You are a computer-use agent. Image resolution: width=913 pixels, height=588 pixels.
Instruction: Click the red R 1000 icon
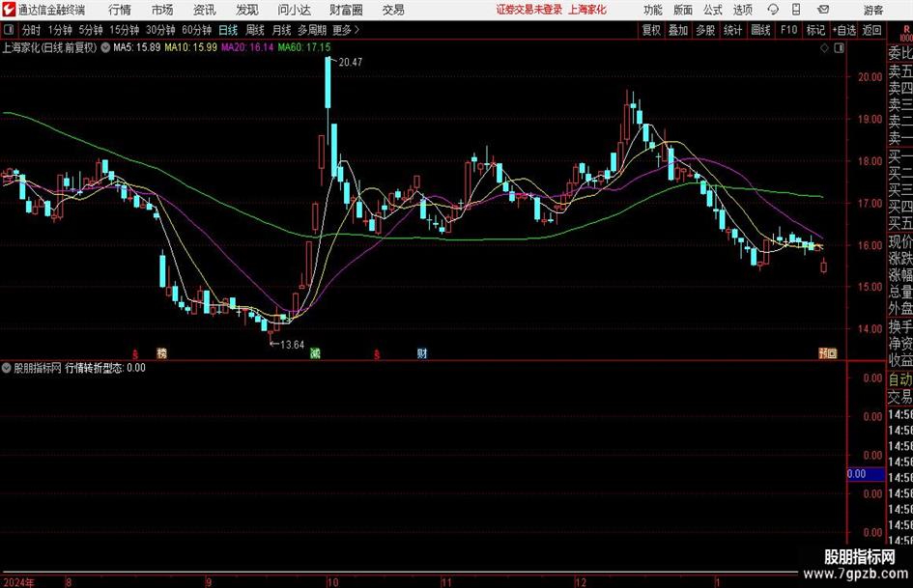coord(906,33)
